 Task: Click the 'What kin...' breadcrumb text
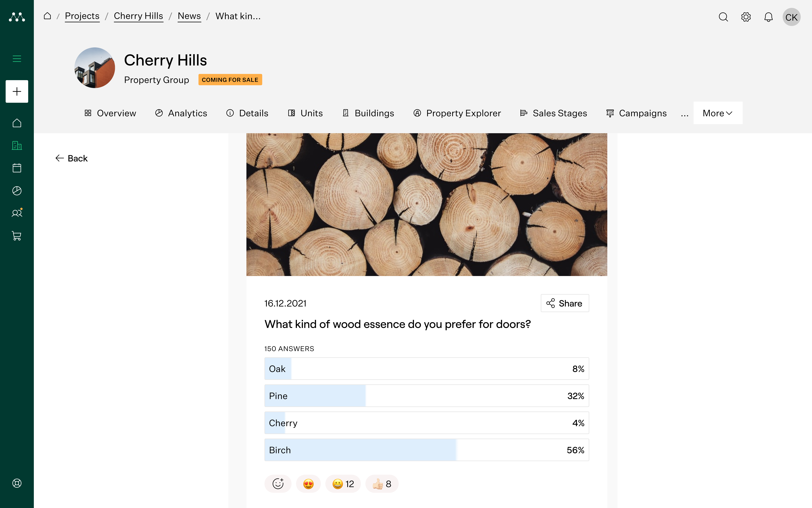point(238,16)
